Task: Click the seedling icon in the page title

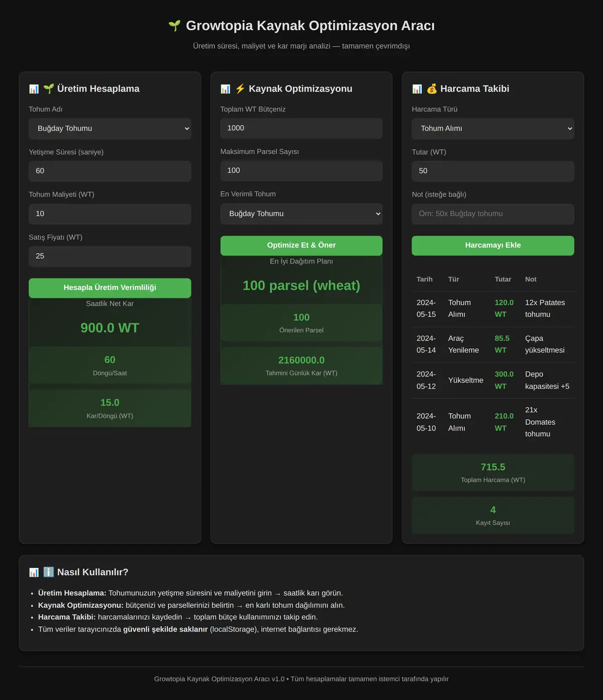Action: tap(174, 26)
